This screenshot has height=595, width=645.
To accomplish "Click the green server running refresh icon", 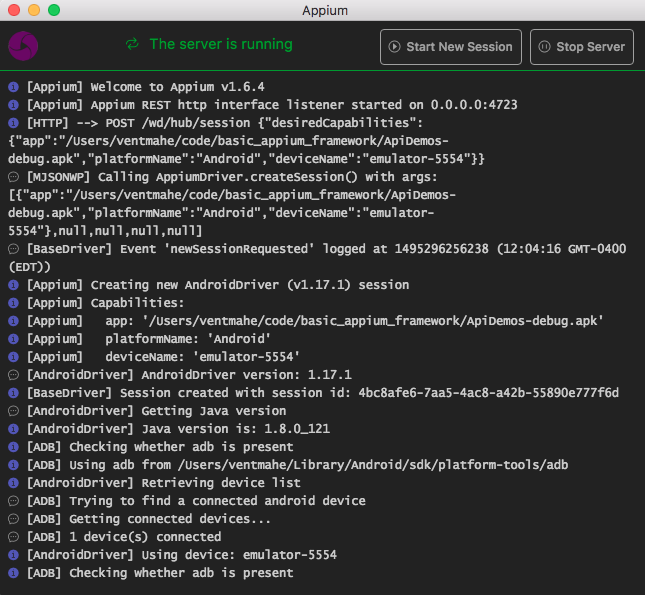I will 132,44.
